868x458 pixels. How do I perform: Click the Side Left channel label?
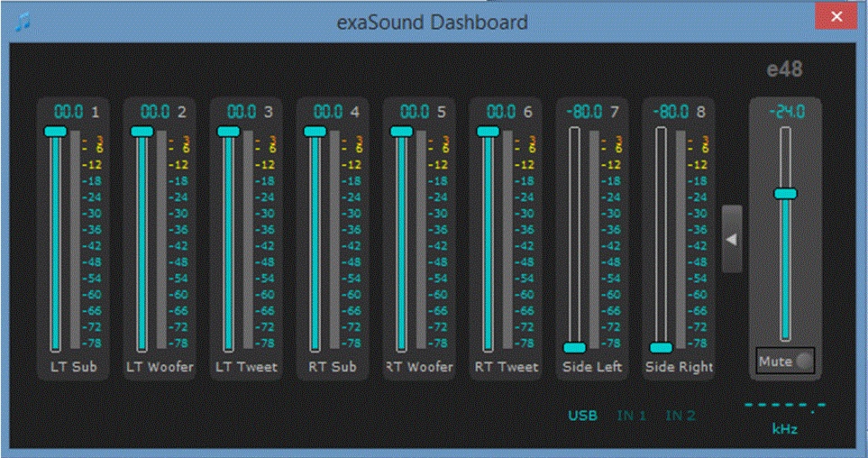coord(592,367)
